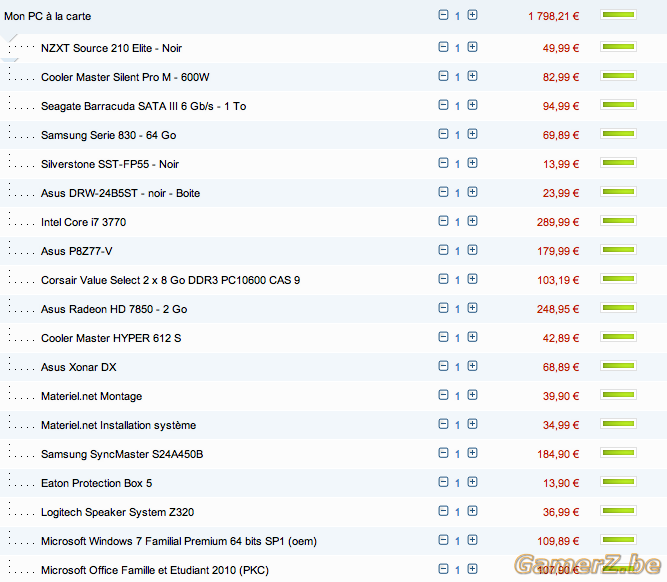667x582 pixels.
Task: Click minus for Asus Radeon HD 7850
Action: point(443,308)
